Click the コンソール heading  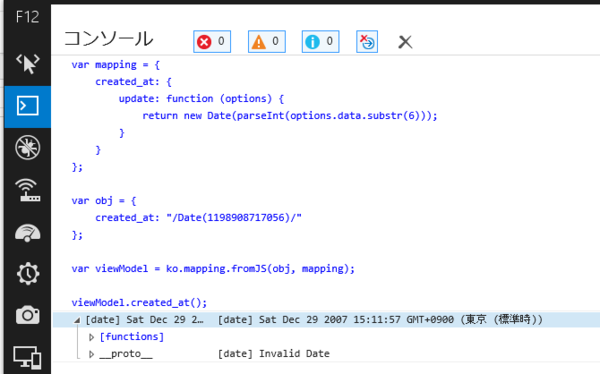click(x=109, y=39)
